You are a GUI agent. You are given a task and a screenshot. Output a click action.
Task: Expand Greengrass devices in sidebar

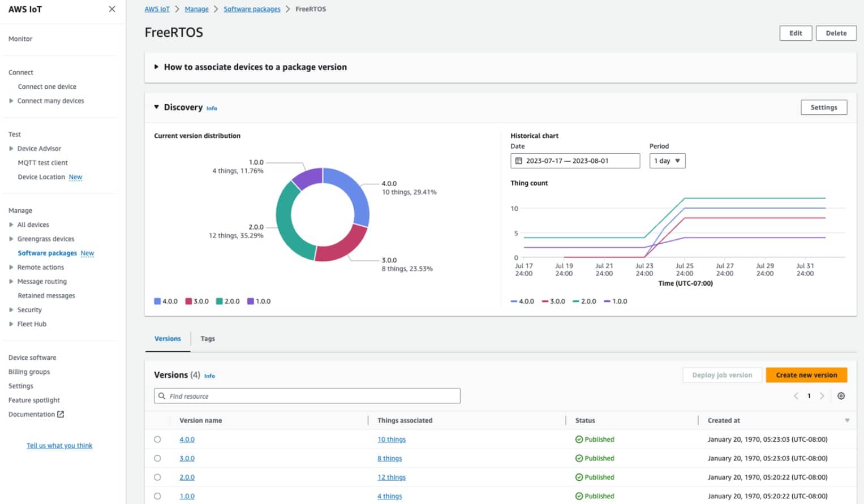pyautogui.click(x=11, y=239)
